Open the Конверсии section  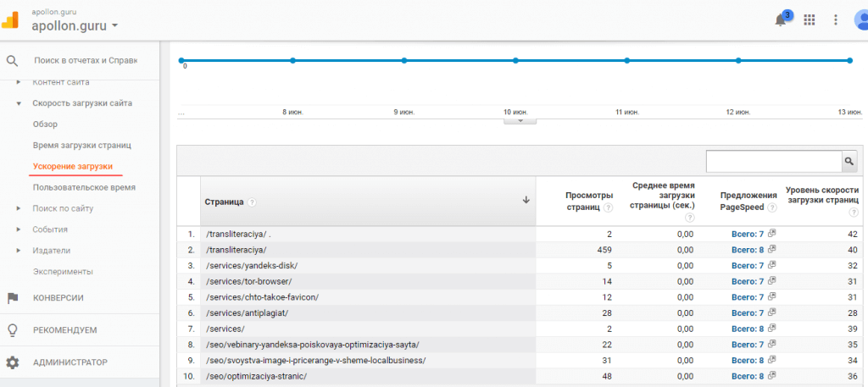pyautogui.click(x=58, y=298)
